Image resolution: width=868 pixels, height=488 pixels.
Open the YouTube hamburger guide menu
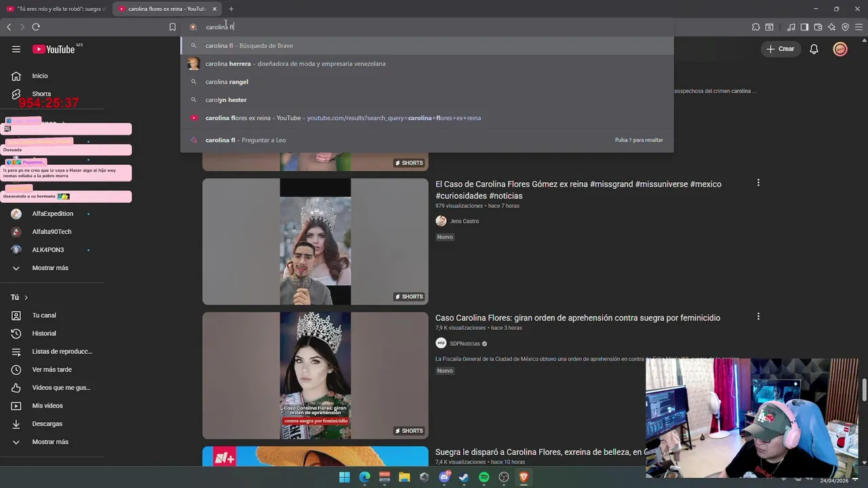(16, 49)
